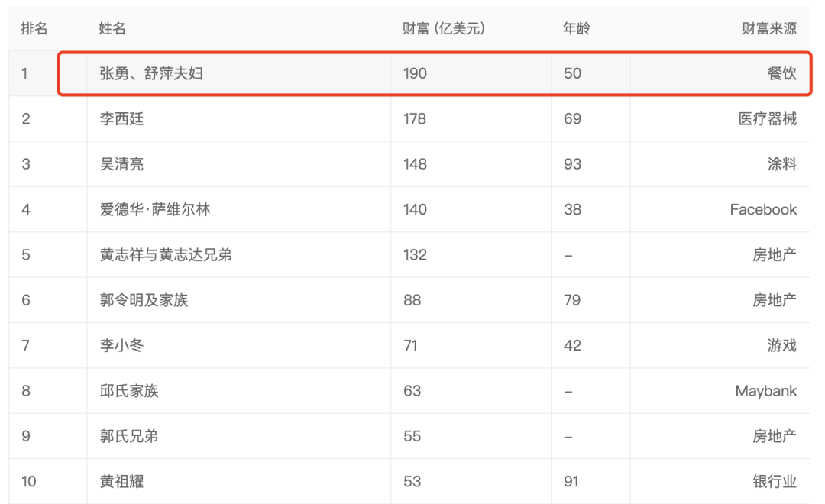Click the 年龄 column header

[576, 28]
